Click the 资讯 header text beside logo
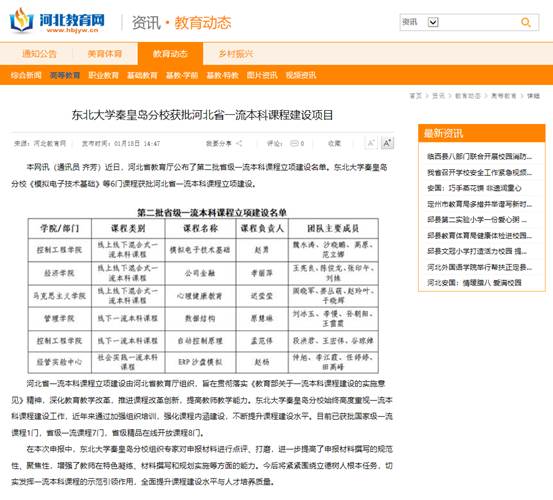This screenshot has height=500, width=553. pyautogui.click(x=146, y=23)
